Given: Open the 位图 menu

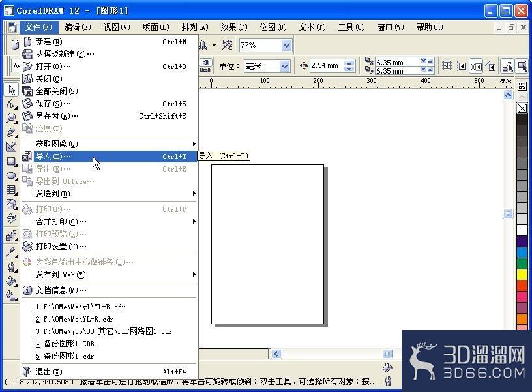Looking at the screenshot, I should [273, 27].
